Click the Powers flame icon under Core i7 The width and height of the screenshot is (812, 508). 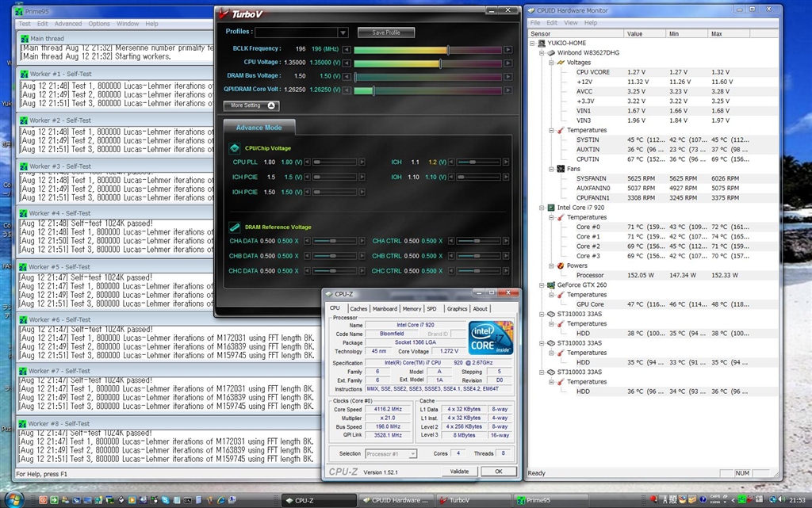coord(561,265)
